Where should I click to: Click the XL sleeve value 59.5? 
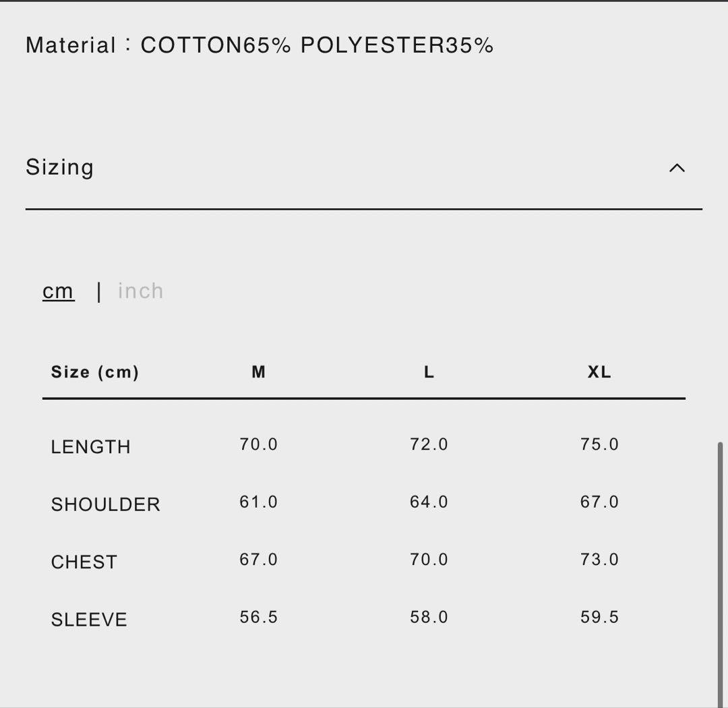click(x=599, y=617)
